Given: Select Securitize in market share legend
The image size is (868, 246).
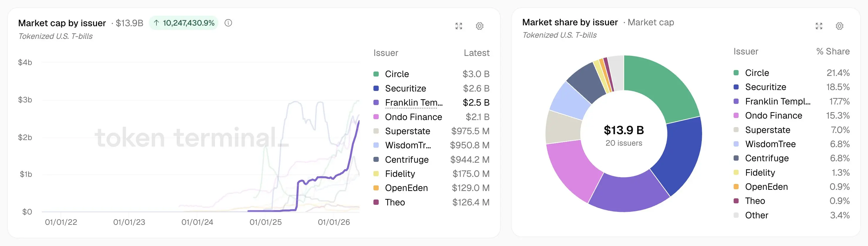Looking at the screenshot, I should point(766,87).
